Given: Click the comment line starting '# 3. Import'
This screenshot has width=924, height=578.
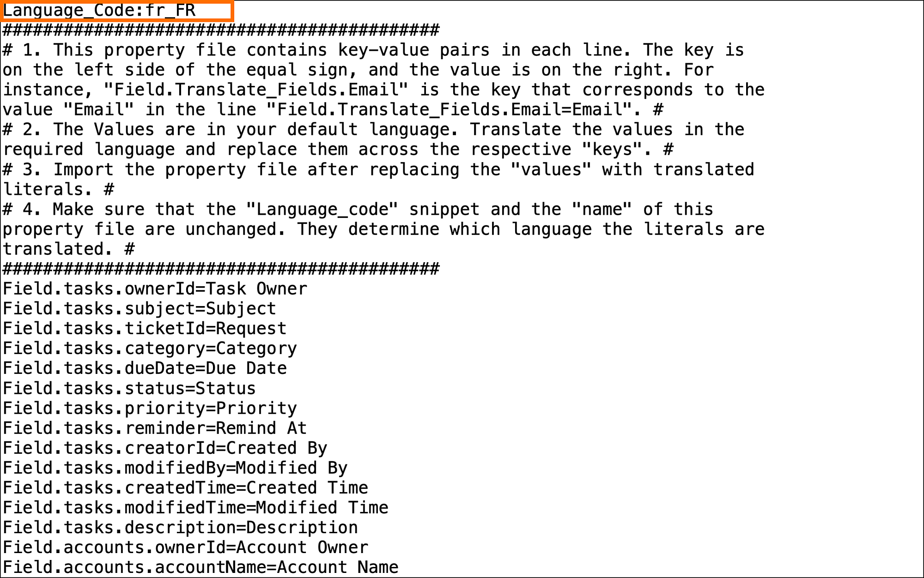Looking at the screenshot, I should [378, 170].
